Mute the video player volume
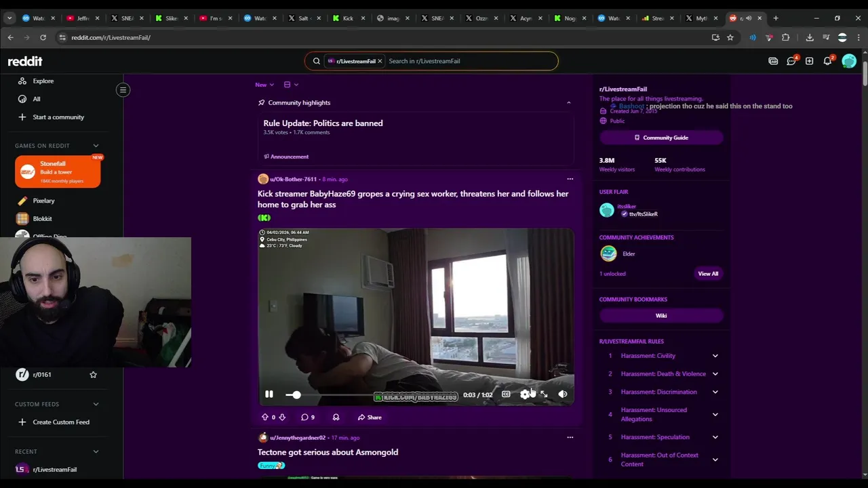The width and height of the screenshot is (868, 488). point(563,394)
